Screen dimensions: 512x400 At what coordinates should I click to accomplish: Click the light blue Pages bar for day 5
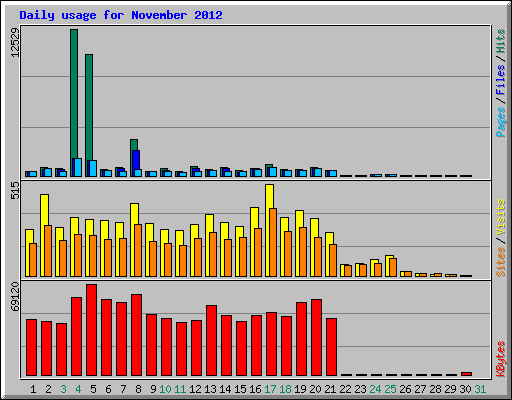pyautogui.click(x=93, y=168)
